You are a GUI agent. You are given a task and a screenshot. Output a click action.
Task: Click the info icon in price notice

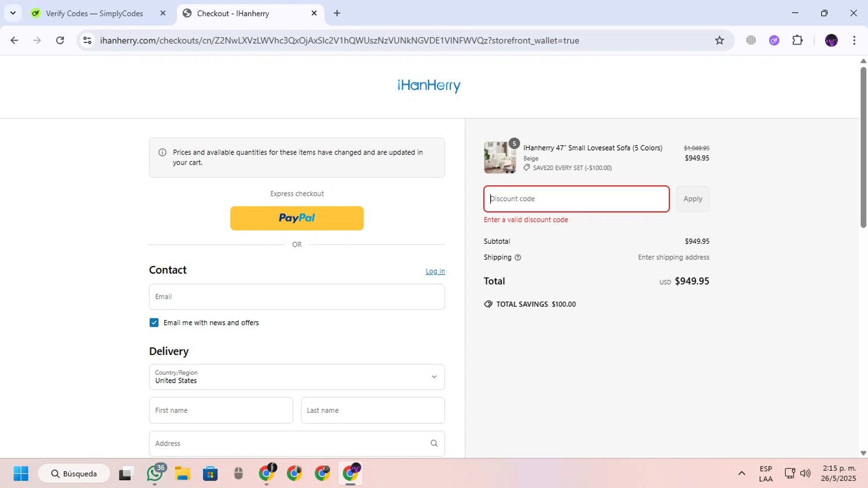tap(163, 152)
